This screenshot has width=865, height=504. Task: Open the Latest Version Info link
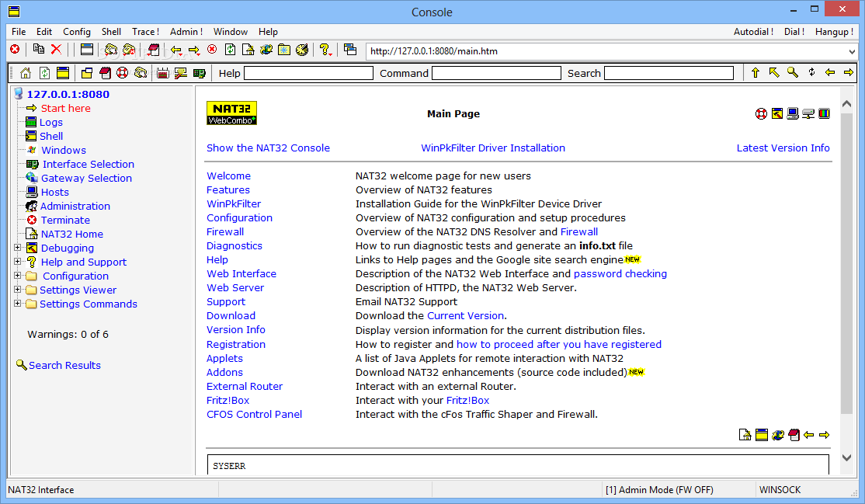pos(783,148)
